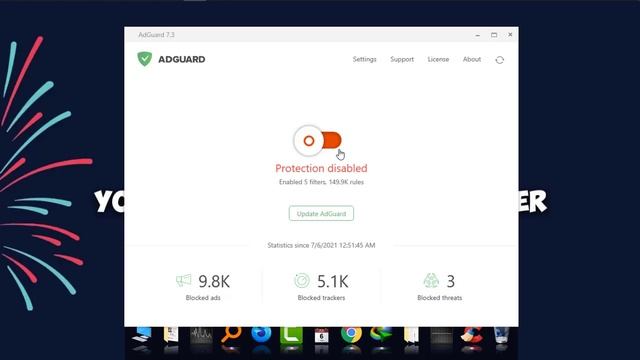This screenshot has height=360, width=640.
Task: Launch Google Chrome from the dock
Action: tap(351, 335)
